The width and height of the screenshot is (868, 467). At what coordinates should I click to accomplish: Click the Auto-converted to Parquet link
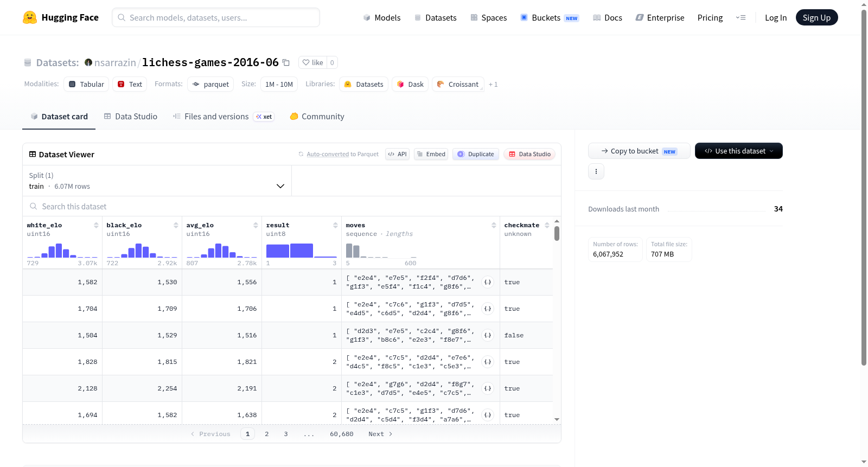tap(342, 154)
